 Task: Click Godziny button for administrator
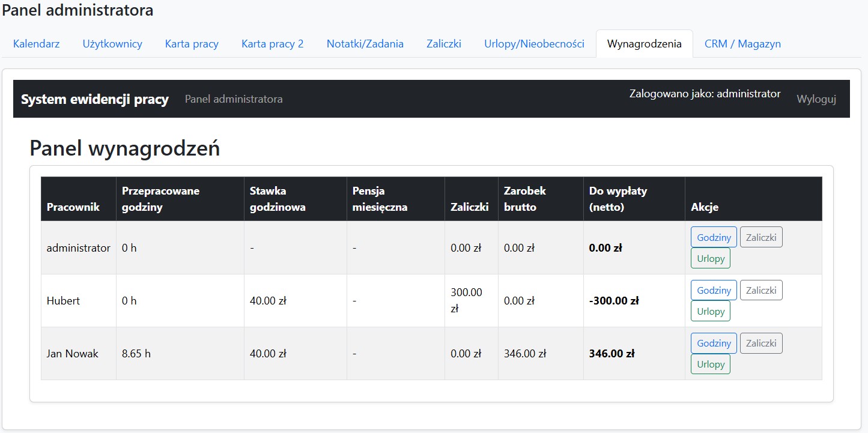point(714,237)
